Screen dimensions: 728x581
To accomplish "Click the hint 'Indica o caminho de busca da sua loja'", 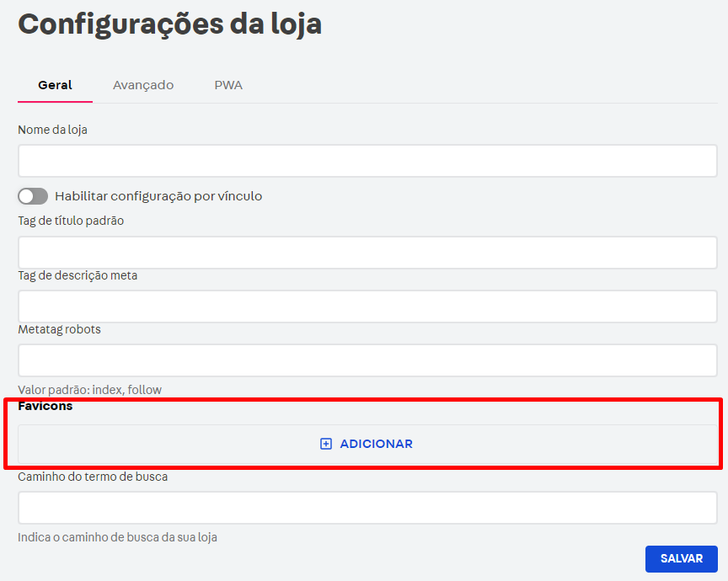I will coord(116,536).
